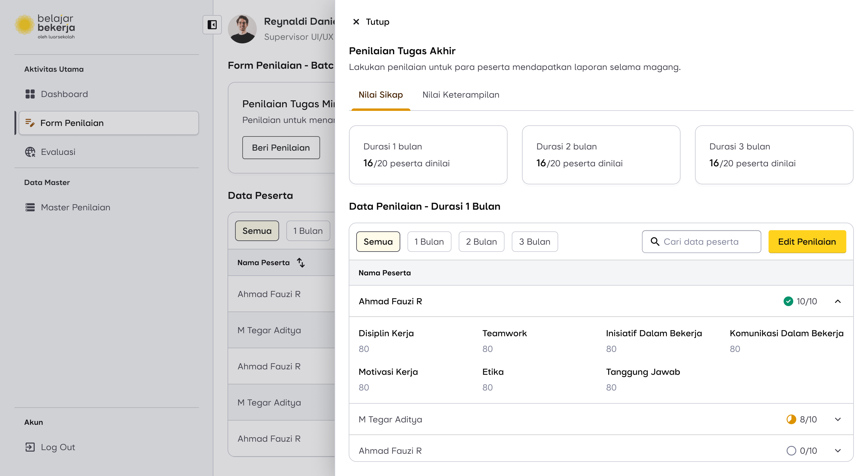Collapse the sidebar with panel toggle icon
Screen dimensions: 868x476
[212, 25]
